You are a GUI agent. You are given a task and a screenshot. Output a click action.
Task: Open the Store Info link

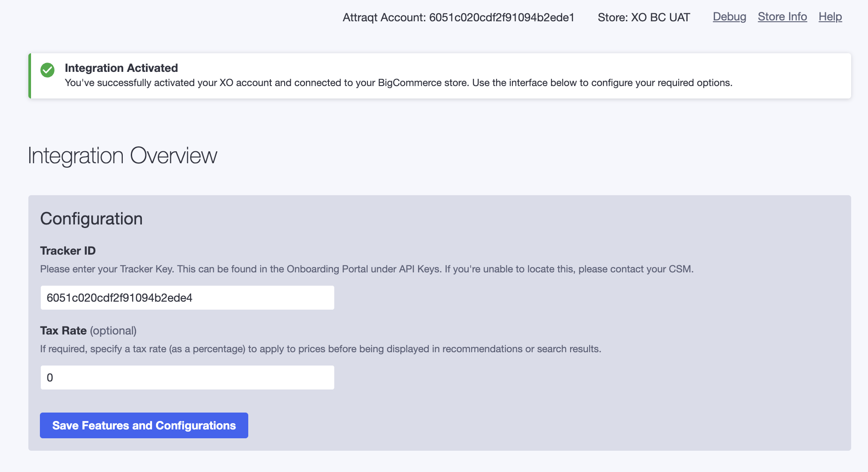[782, 17]
